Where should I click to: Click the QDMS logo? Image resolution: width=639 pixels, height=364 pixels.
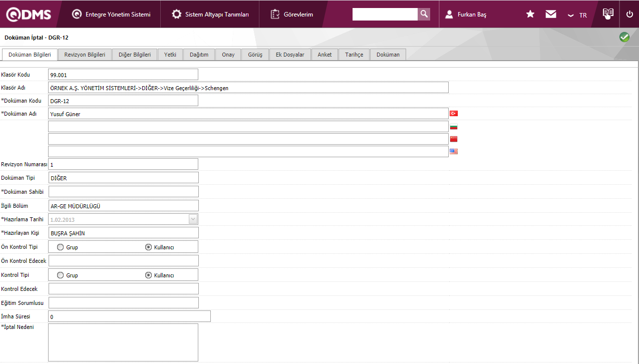click(29, 15)
